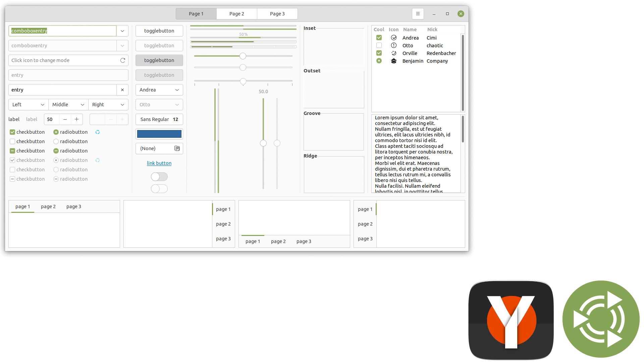Click the file icon in the (None) chooser
This screenshot has width=644, height=362.
tap(177, 148)
